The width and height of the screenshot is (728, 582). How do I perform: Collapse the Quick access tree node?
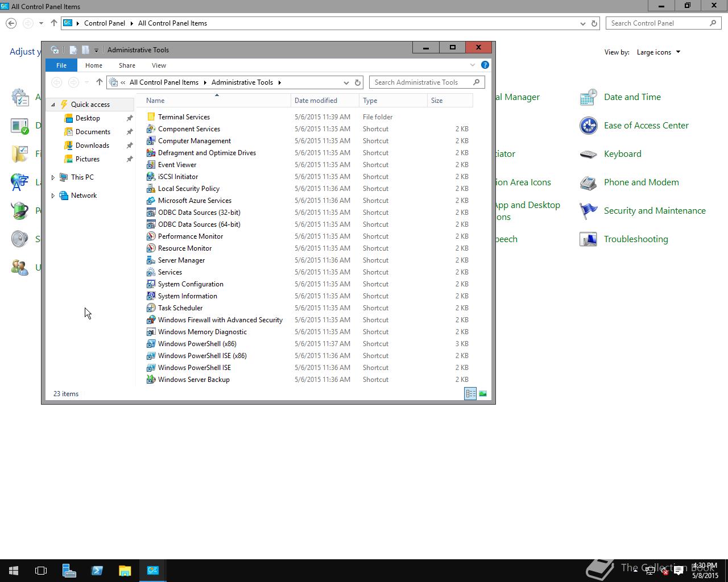pyautogui.click(x=53, y=105)
